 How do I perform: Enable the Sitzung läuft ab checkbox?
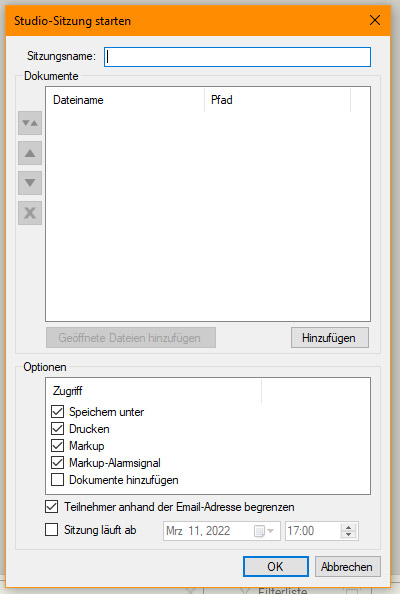52,530
